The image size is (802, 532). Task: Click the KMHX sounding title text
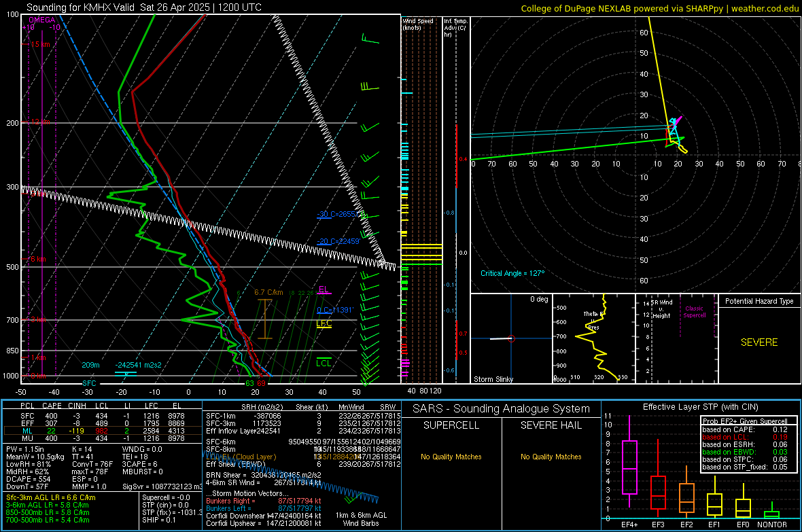[143, 7]
